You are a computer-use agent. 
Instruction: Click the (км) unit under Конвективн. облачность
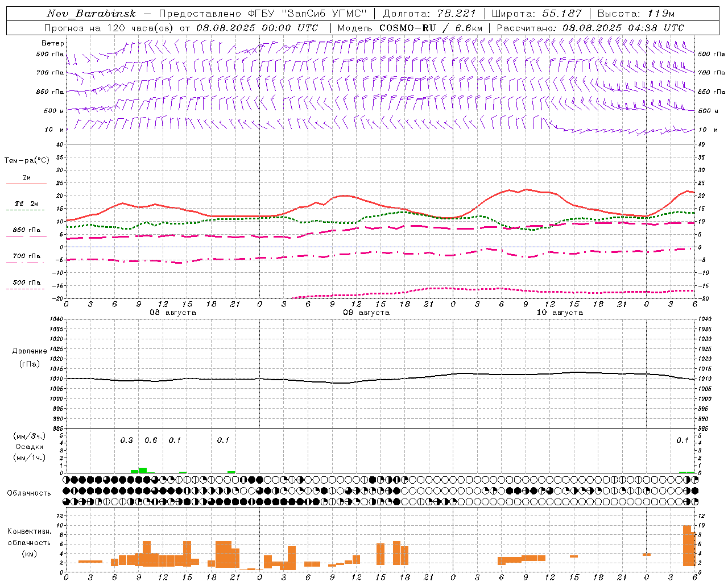tap(29, 554)
